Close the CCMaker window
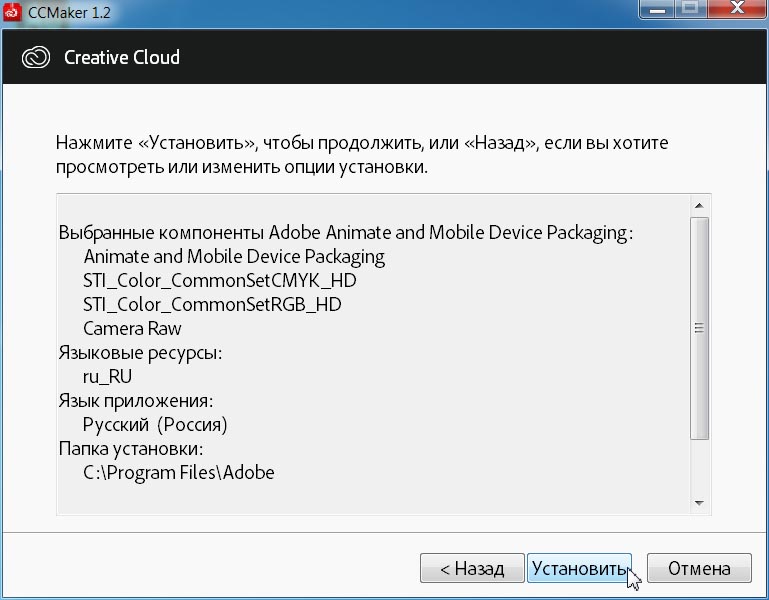The height and width of the screenshot is (600, 769). pos(737,9)
